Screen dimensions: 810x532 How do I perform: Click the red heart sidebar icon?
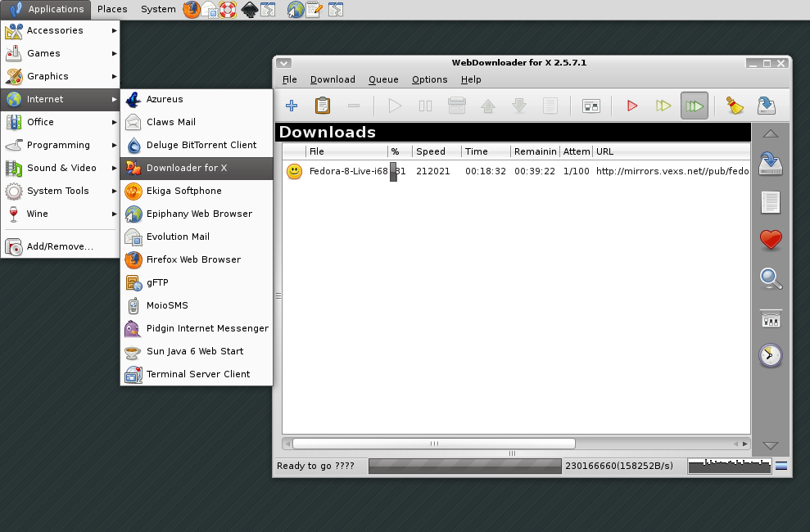tap(770, 240)
